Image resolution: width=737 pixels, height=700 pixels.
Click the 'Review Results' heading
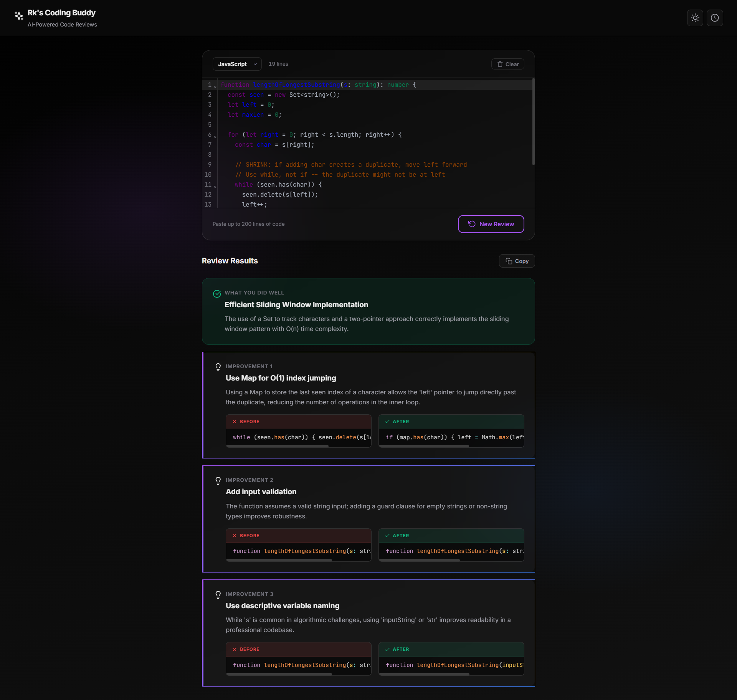click(x=230, y=261)
